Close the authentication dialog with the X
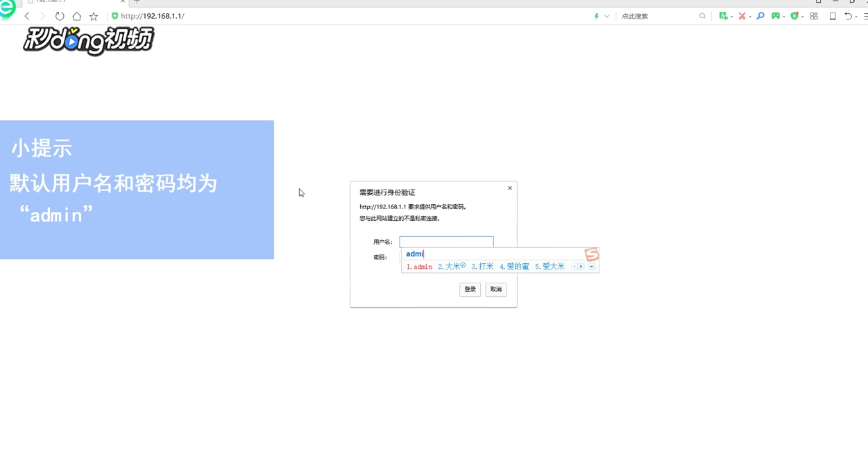Screen dimensions: 868x459 pos(510,188)
